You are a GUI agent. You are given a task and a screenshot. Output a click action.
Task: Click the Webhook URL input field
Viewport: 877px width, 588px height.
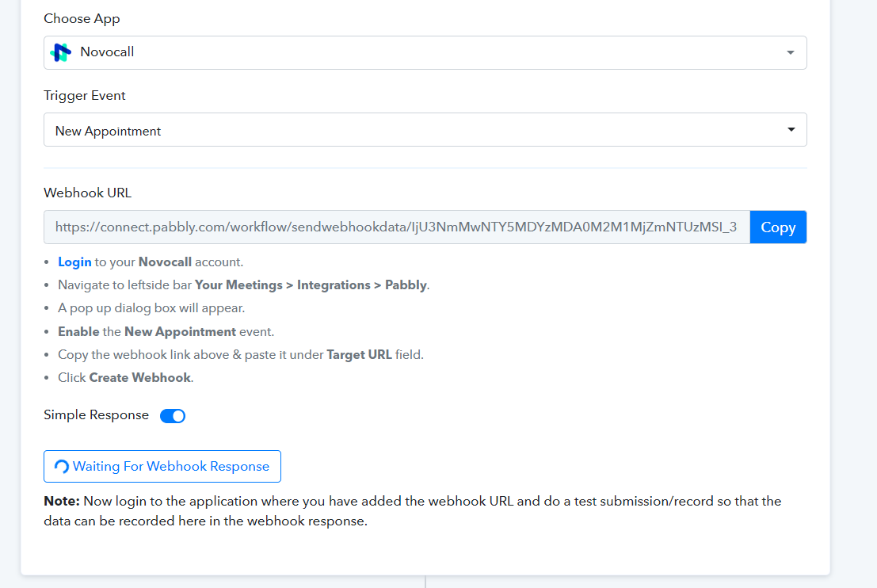pos(397,227)
